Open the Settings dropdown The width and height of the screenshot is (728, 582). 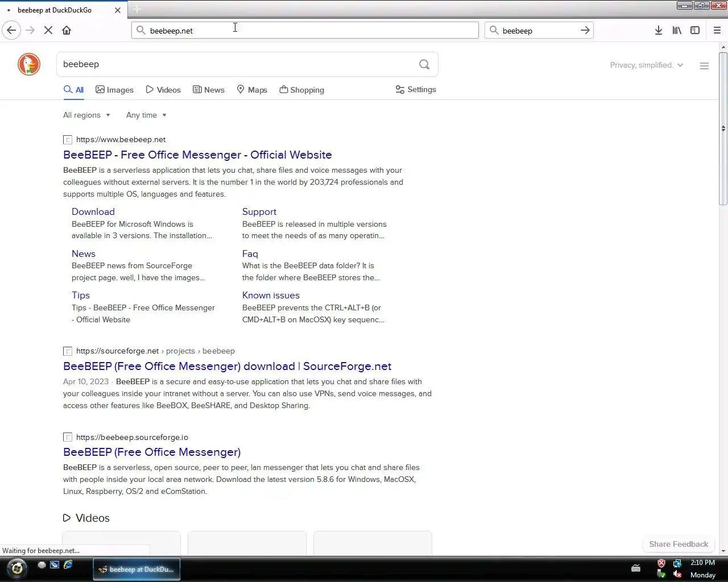pos(416,90)
